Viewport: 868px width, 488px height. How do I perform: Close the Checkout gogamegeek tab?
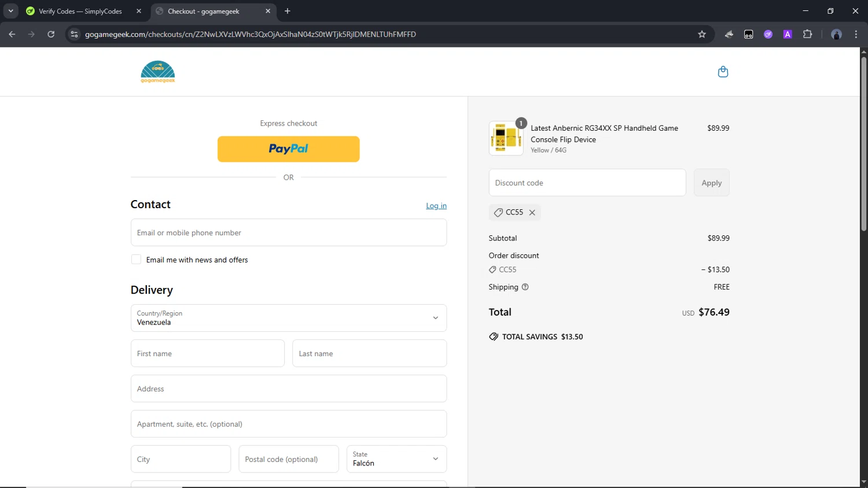pyautogui.click(x=268, y=11)
